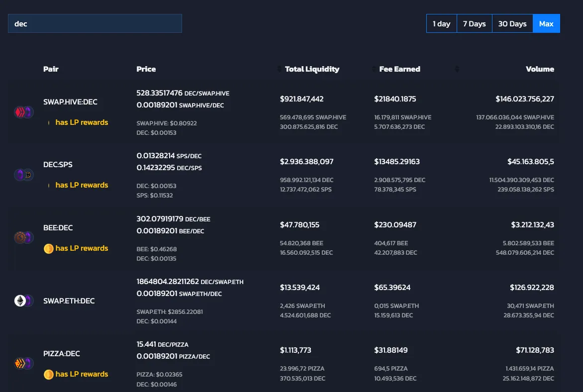Sort by the Price column header
The image size is (583, 392).
146,69
